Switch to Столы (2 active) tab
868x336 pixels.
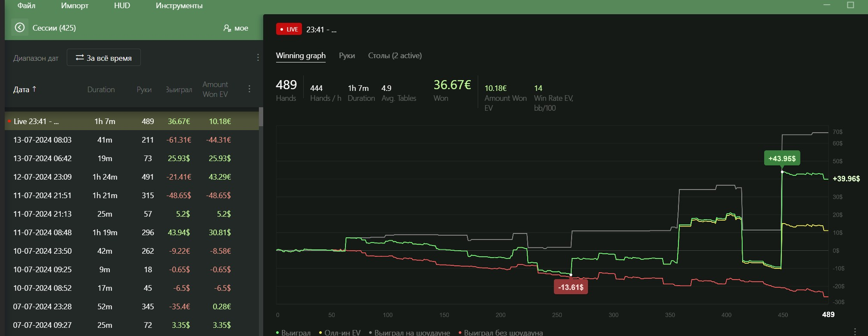click(395, 56)
